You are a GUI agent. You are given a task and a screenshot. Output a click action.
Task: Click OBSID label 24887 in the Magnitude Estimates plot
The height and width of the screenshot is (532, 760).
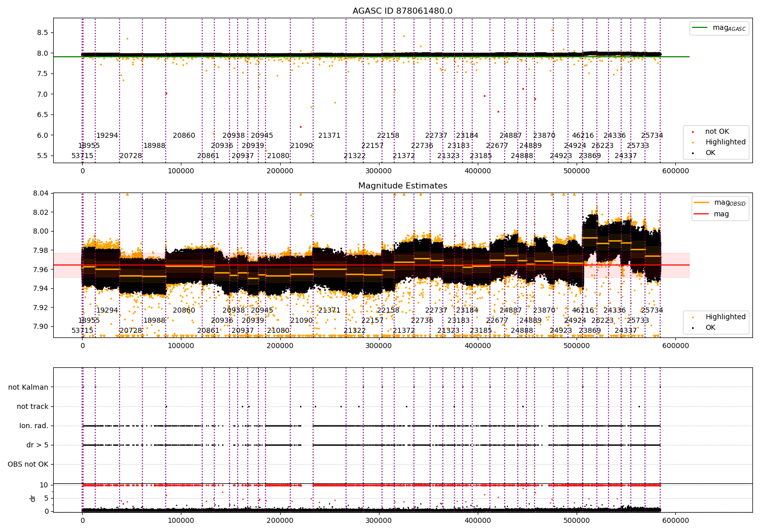point(511,311)
